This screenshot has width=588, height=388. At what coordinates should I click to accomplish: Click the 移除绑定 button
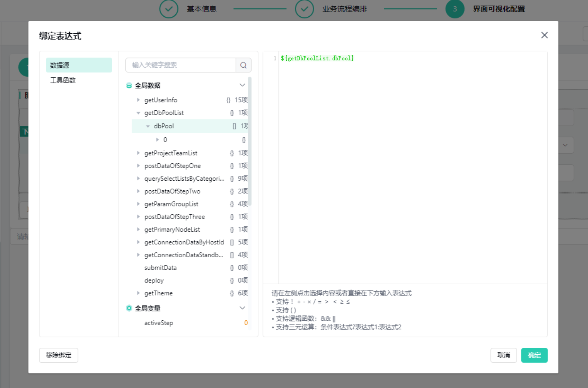click(58, 355)
